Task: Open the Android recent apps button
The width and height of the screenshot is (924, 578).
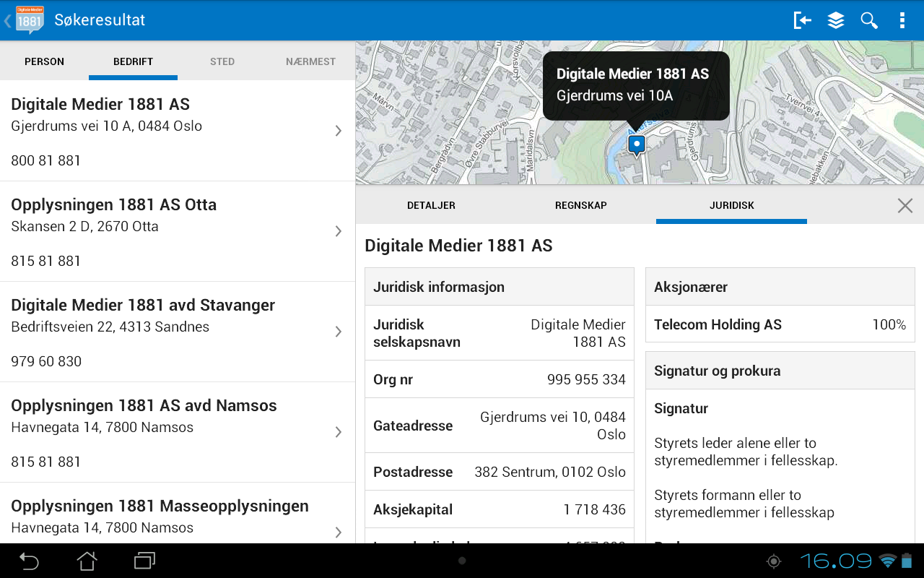Action: click(x=145, y=561)
